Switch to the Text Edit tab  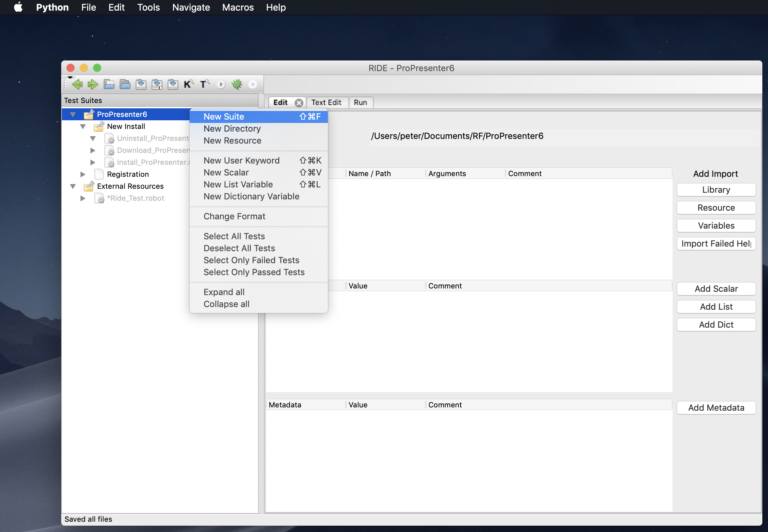pyautogui.click(x=326, y=102)
